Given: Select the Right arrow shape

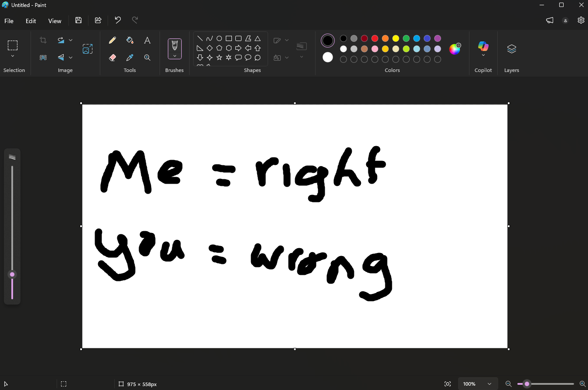Looking at the screenshot, I should (238, 48).
